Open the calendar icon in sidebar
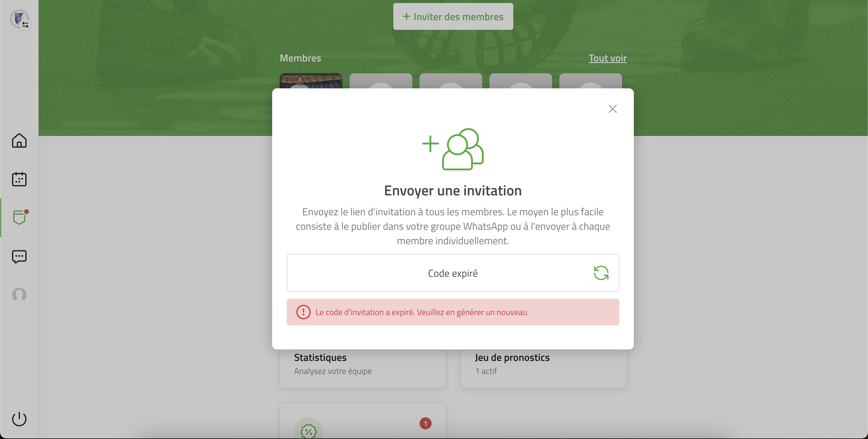Viewport: 868px width, 439px height. pyautogui.click(x=19, y=179)
